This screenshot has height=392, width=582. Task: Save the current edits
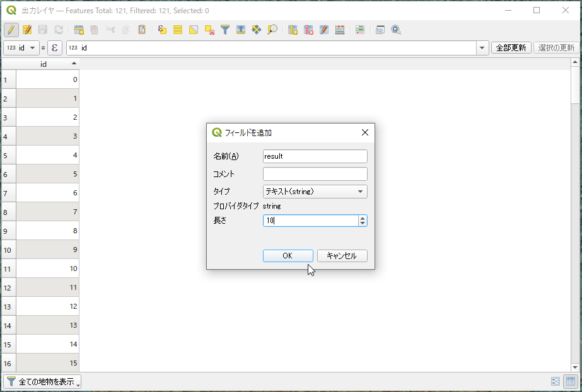tap(42, 30)
